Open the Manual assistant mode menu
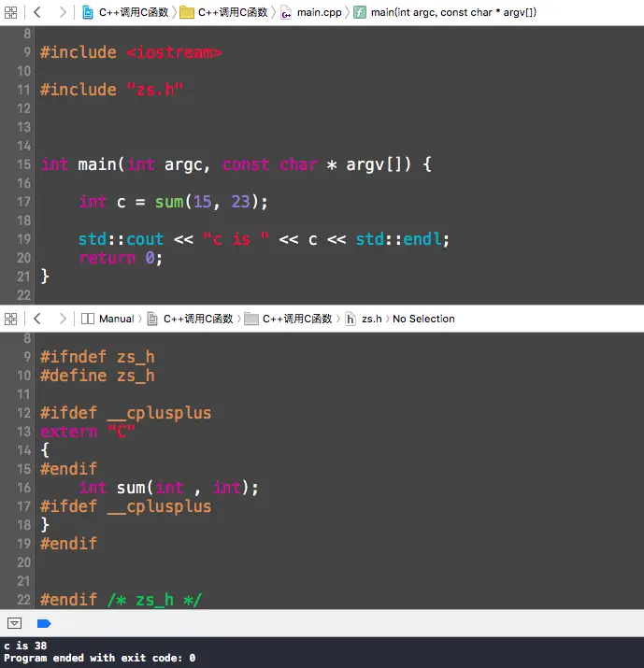644x668 pixels. click(116, 319)
